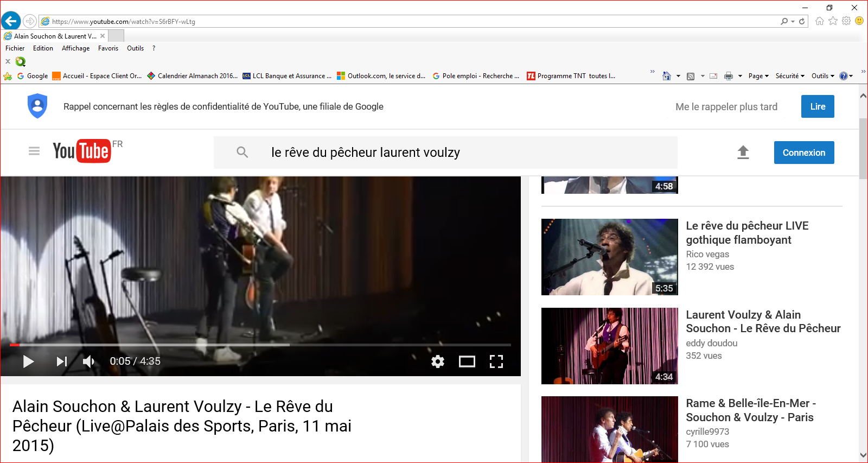
Task: Open browser settings gear at top right
Action: [846, 21]
